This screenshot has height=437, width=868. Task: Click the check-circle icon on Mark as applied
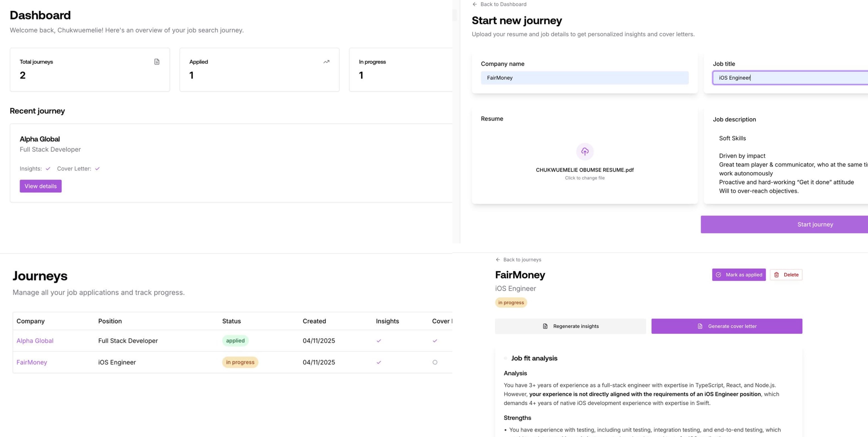coord(718,275)
